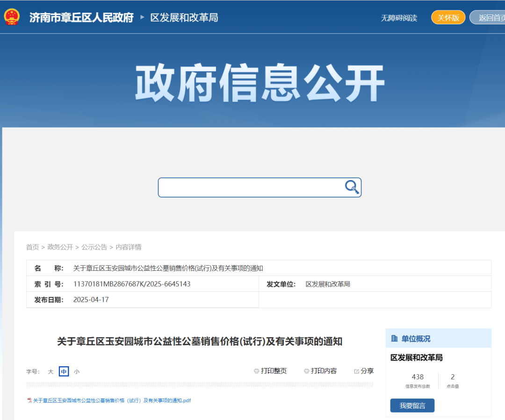Download the 通知.pdf attachment
The height and width of the screenshot is (420, 505).
coord(112,400)
